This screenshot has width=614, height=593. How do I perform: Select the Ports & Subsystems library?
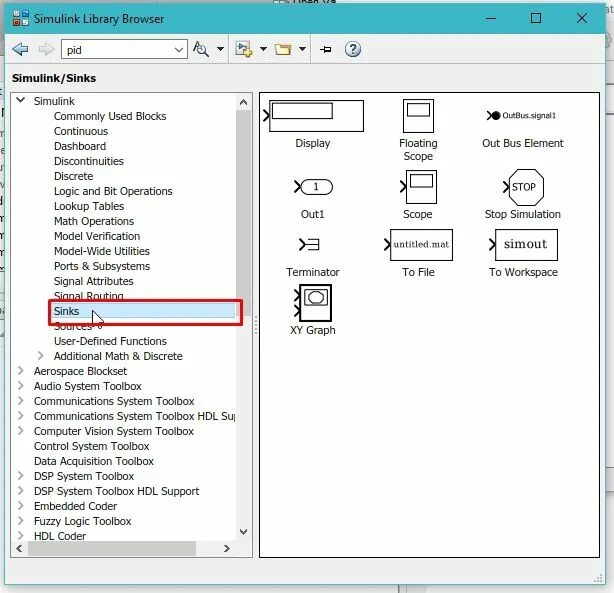[x=102, y=266]
